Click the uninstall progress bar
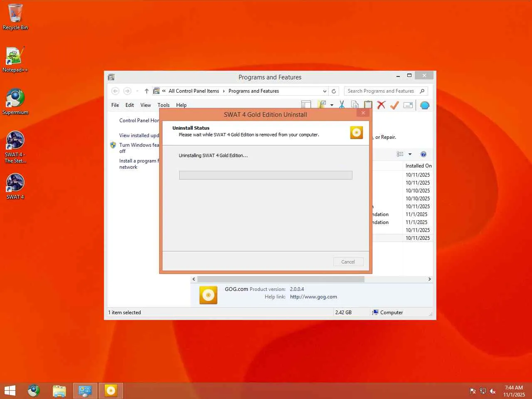 (x=266, y=175)
